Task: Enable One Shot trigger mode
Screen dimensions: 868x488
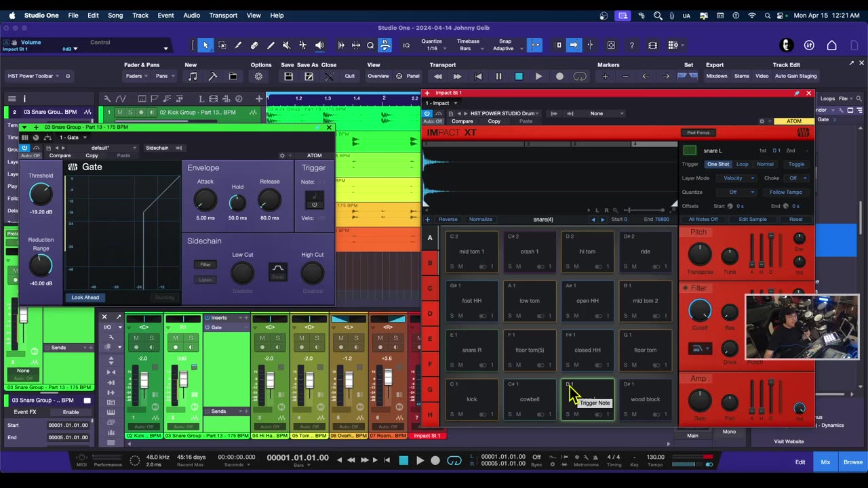Action: [x=717, y=164]
